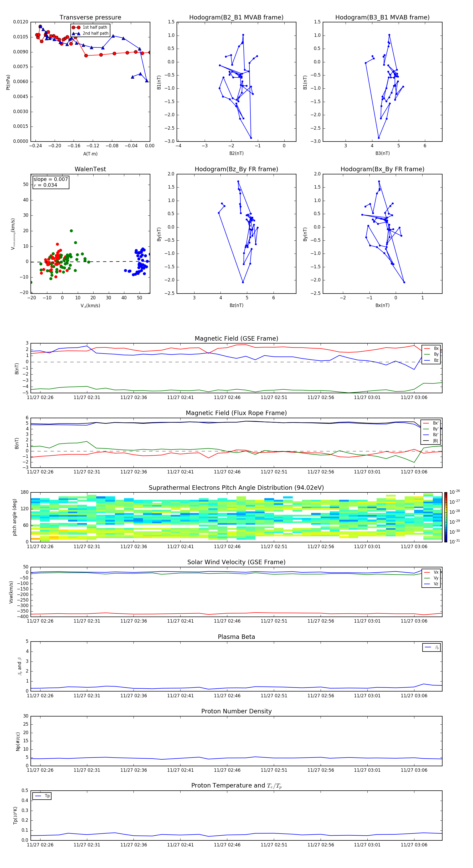The height and width of the screenshot is (868, 473).
Task: Click the 'Bx' legend entry in GSE magnetic field plot
Action: pos(431,349)
